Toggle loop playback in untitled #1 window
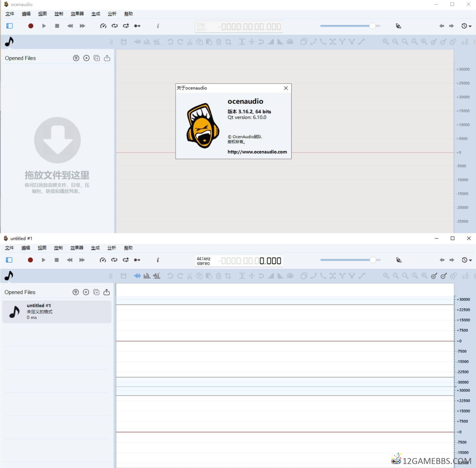This screenshot has height=468, width=476. (x=114, y=260)
